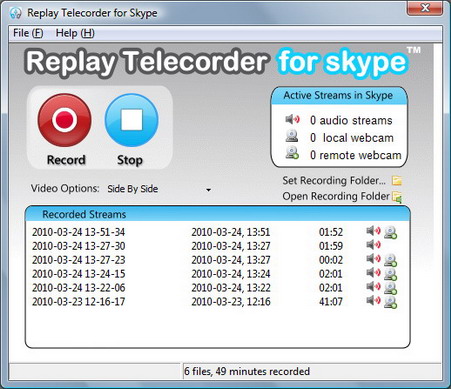Click speaker icon of the 13-51-34 recording

(373, 231)
